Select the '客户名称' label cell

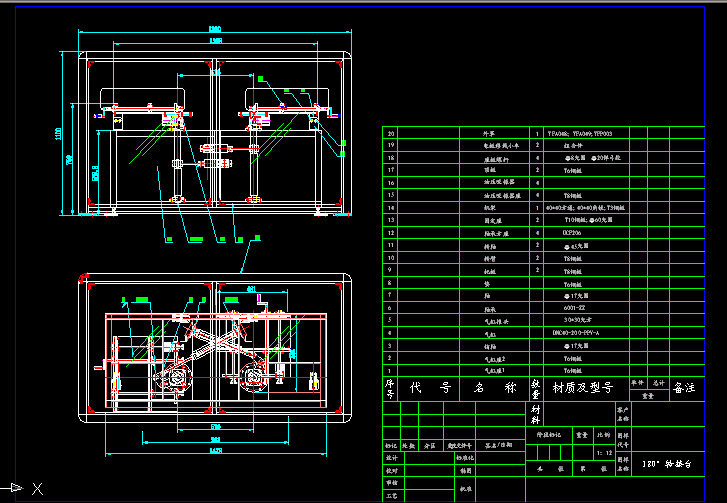pos(623,414)
